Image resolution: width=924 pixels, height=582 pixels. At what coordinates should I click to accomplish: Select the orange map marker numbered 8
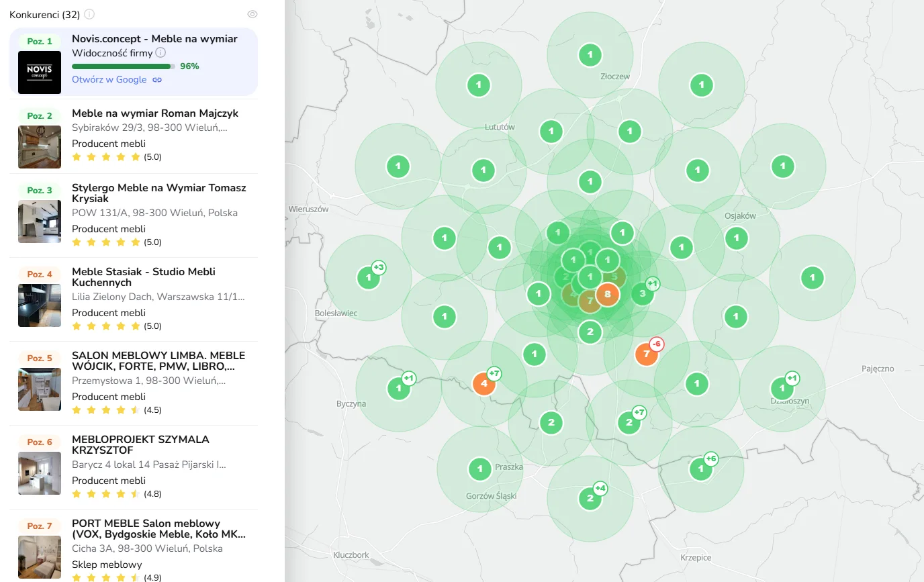(608, 294)
